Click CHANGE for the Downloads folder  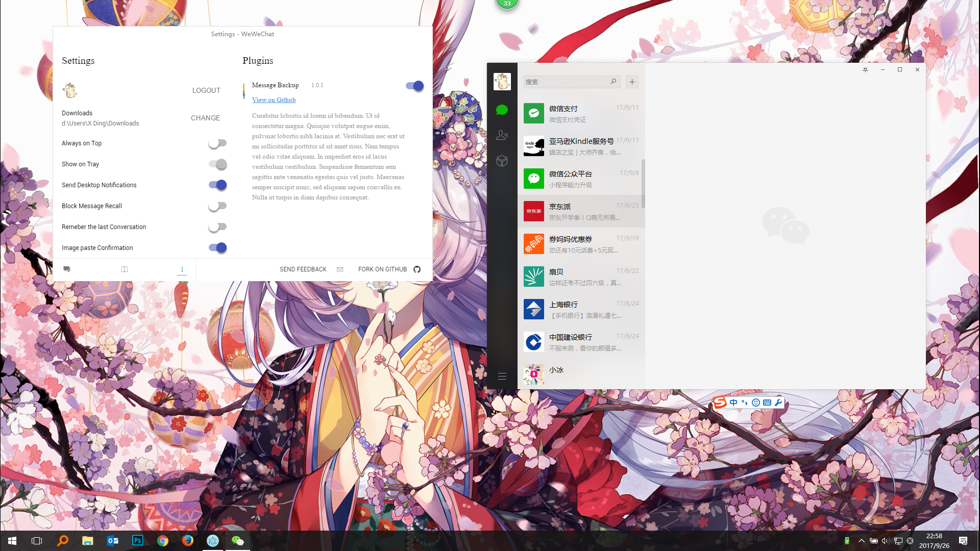point(205,118)
